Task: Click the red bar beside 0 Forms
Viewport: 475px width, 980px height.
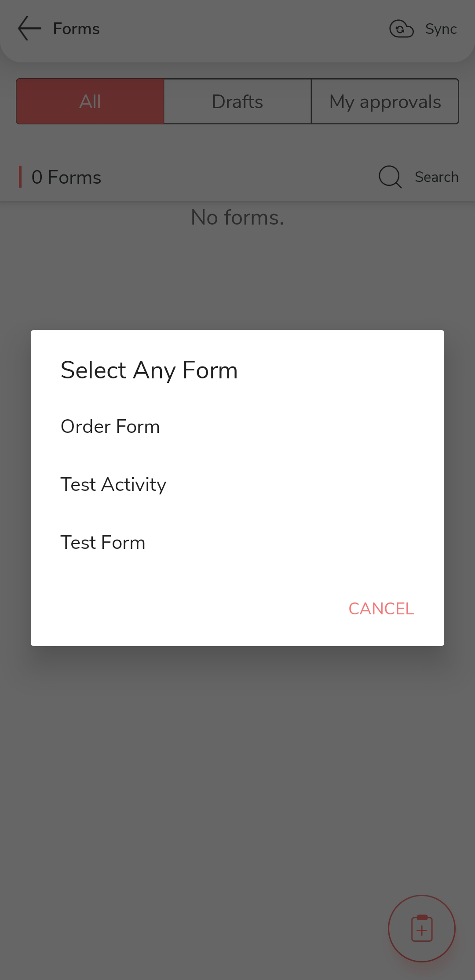Action: click(x=20, y=177)
